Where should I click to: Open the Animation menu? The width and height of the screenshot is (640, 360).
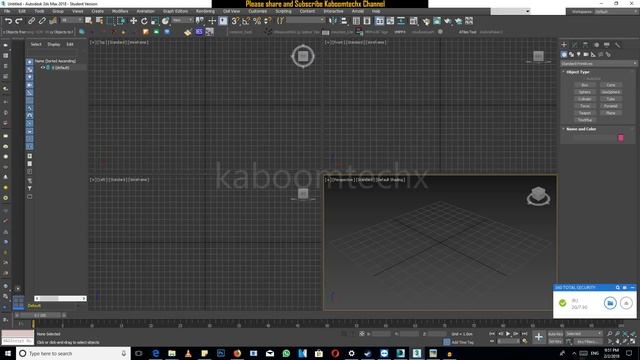[145, 11]
